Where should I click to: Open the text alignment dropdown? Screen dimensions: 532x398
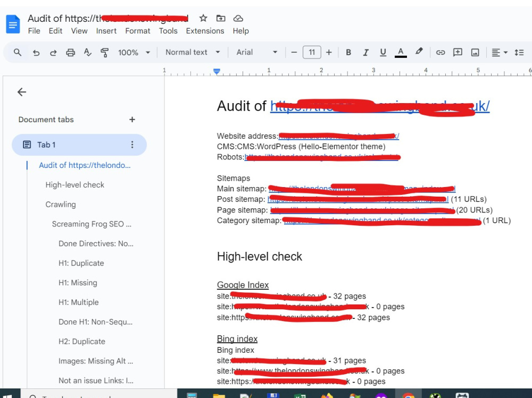[500, 53]
